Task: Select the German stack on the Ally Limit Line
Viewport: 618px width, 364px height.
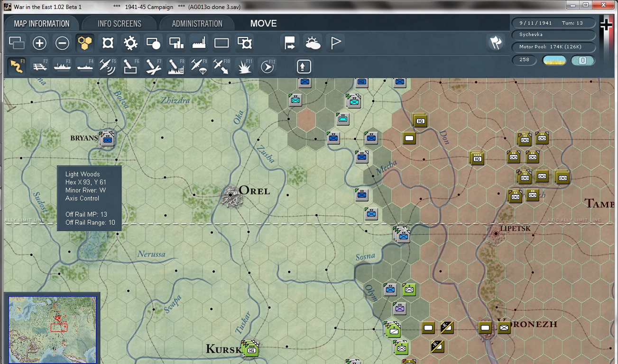Action: point(401,234)
